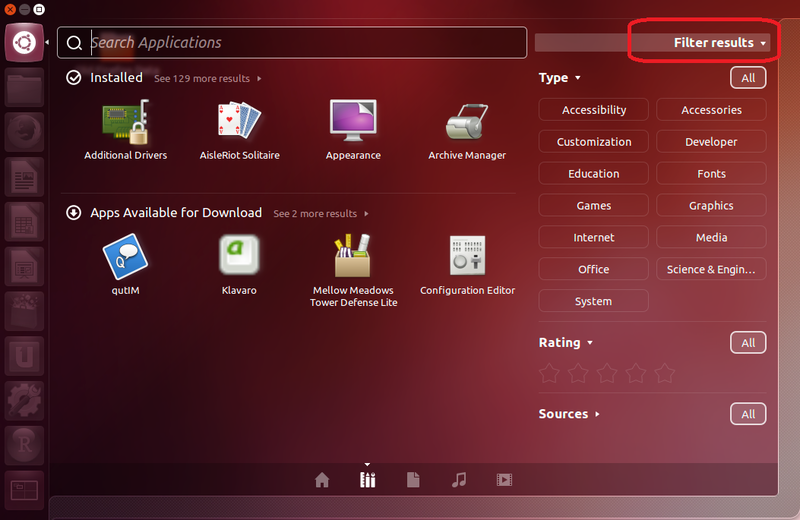The image size is (800, 520).
Task: Open LibreOffice Impress from the launcher
Action: tap(24, 267)
